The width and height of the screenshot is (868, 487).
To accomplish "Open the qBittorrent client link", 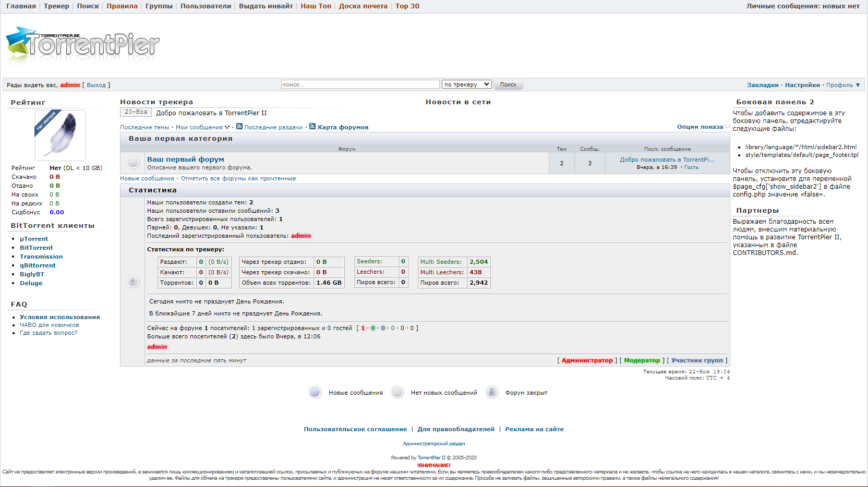I will coord(38,265).
